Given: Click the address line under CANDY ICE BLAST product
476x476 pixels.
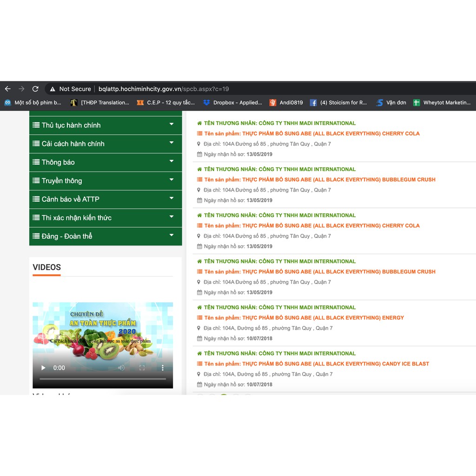Looking at the screenshot, I should (x=268, y=374).
